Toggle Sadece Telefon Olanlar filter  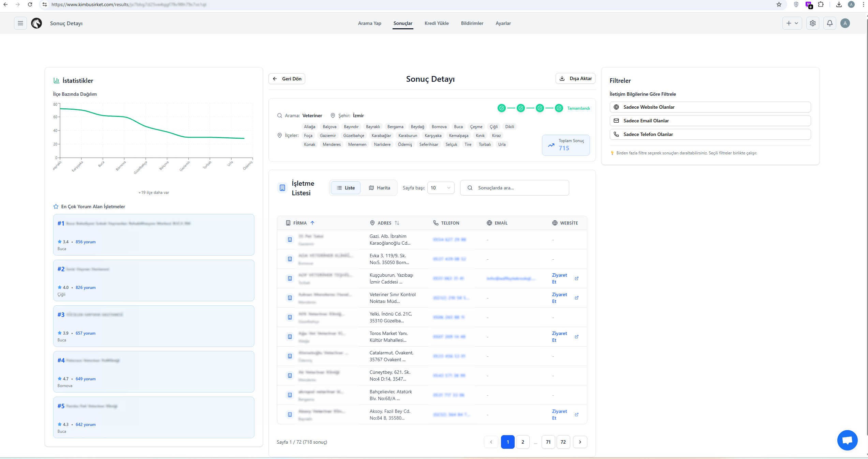(710, 134)
